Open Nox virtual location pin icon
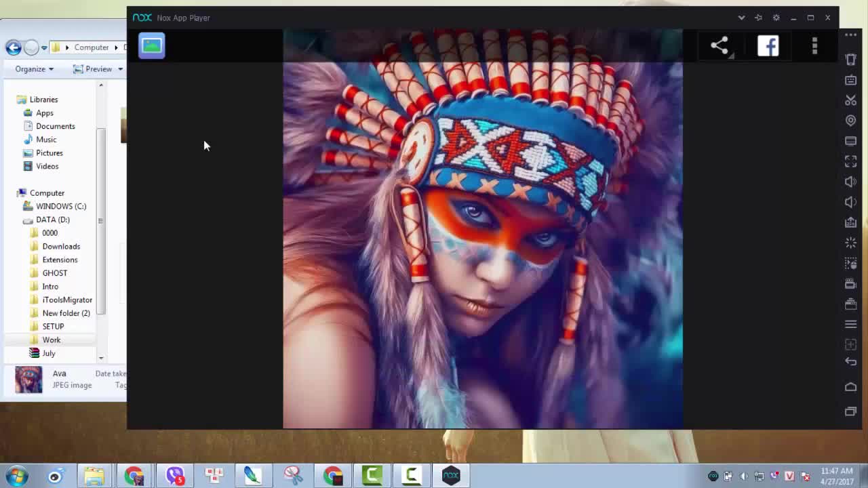 click(x=850, y=121)
